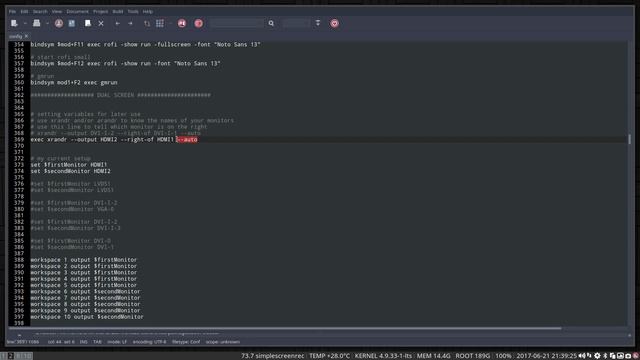This screenshot has height=360, width=640.
Task: Switch to workspace 1 in the i3 bar
Action: [3, 356]
